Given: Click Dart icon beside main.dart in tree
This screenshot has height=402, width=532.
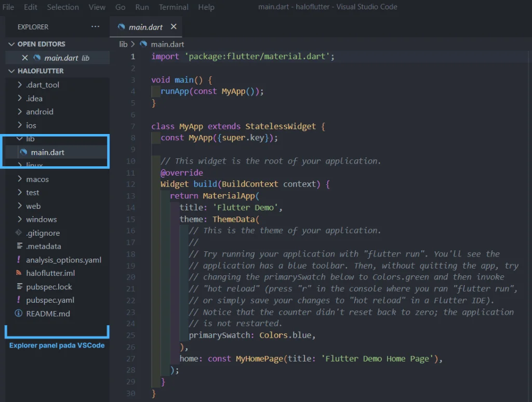Looking at the screenshot, I should pyautogui.click(x=23, y=152).
